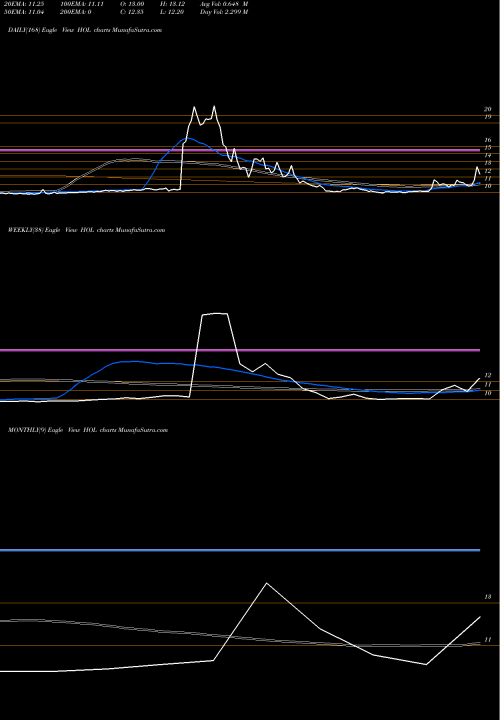Click the 15 price label on the daily chart
This screenshot has height=720, width=500.
coord(488,148)
